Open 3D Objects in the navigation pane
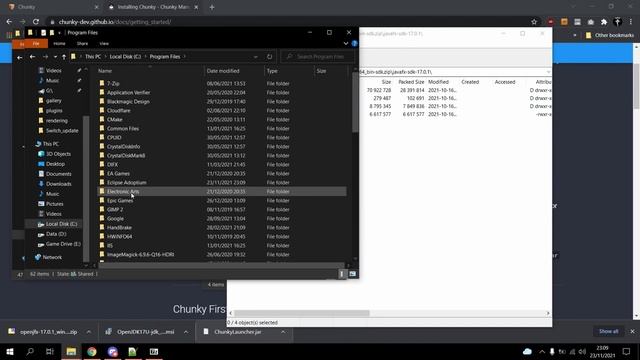640x360 pixels. click(x=58, y=154)
